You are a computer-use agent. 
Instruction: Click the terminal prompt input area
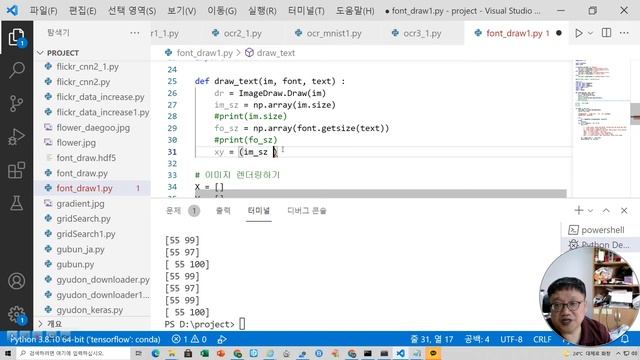click(242, 324)
